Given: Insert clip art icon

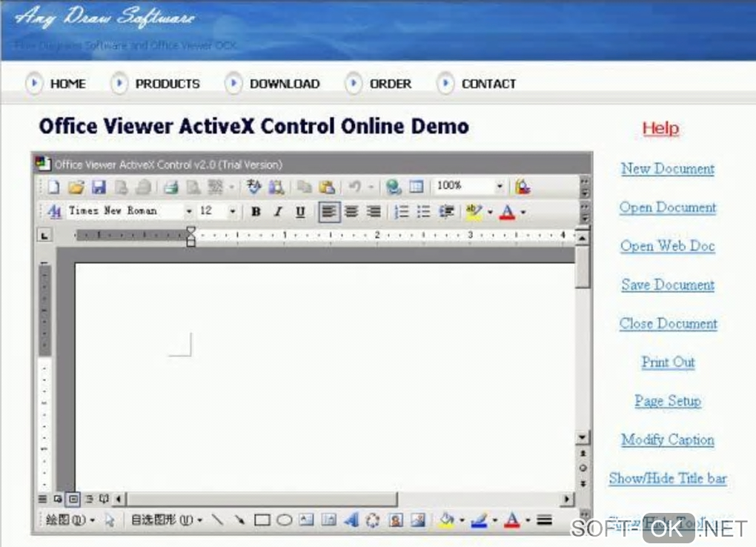Looking at the screenshot, I should [x=396, y=520].
